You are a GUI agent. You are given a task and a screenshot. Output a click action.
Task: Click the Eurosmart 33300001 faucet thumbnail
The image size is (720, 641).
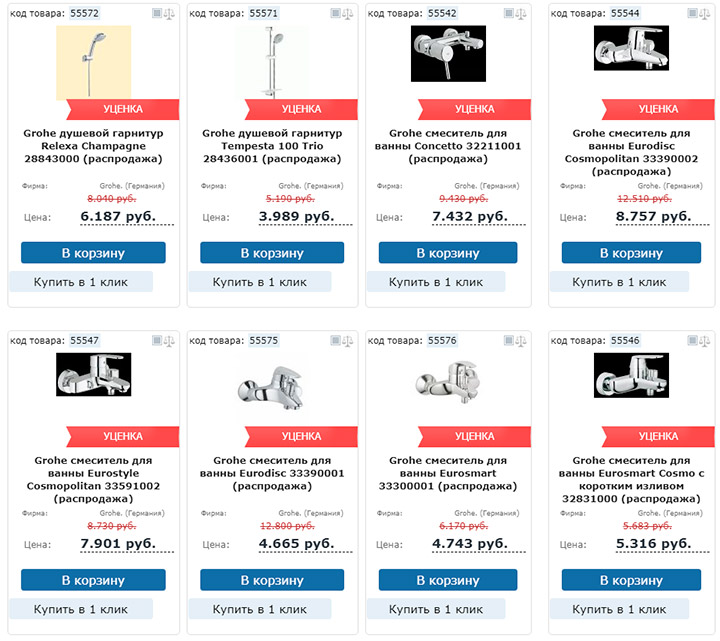(x=448, y=382)
